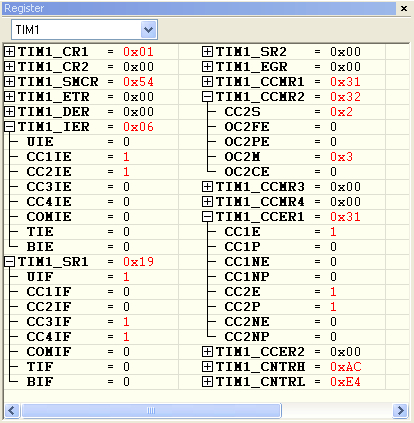Select the COMIE bit row
Screen dimensions: 414x423
(x=91, y=217)
